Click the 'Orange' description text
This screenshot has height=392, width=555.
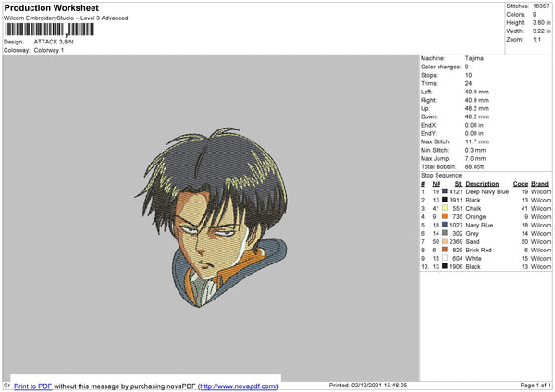point(475,217)
